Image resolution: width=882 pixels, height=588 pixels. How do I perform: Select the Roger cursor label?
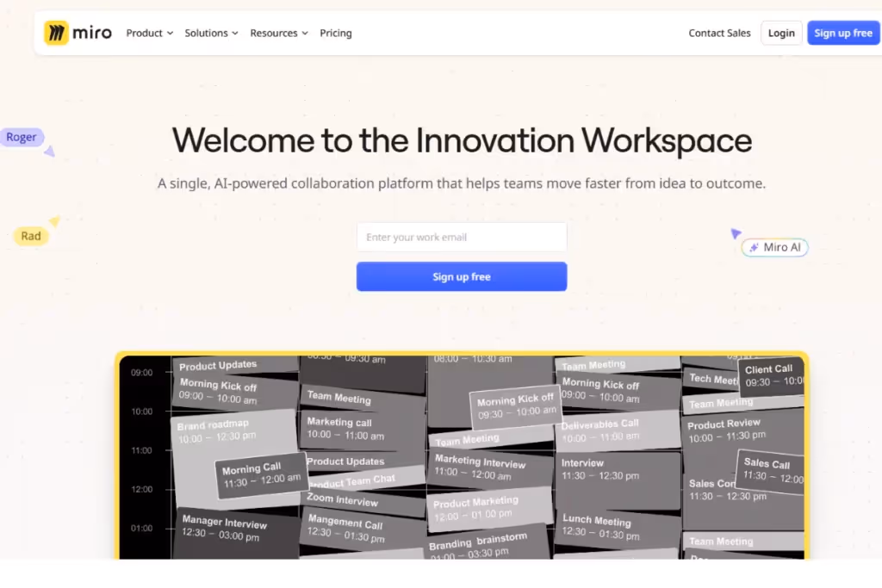(x=22, y=137)
